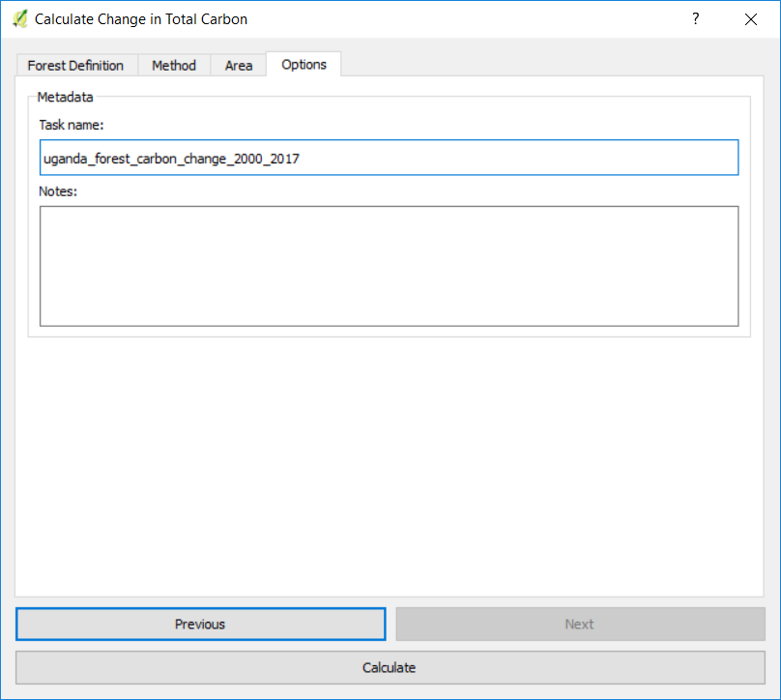Viewport: 781px width, 700px height.
Task: Click the uganda_forest_carbon_change_2000_2017 text
Action: [x=171, y=159]
